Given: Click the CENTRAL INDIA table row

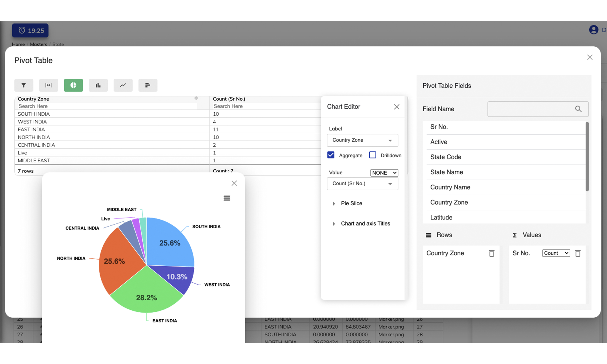Looking at the screenshot, I should (x=168, y=145).
